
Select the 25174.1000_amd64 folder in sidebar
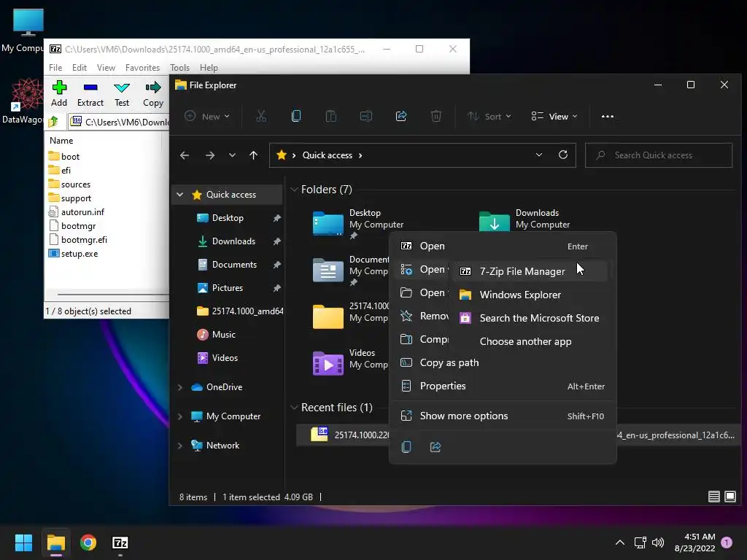coord(240,311)
